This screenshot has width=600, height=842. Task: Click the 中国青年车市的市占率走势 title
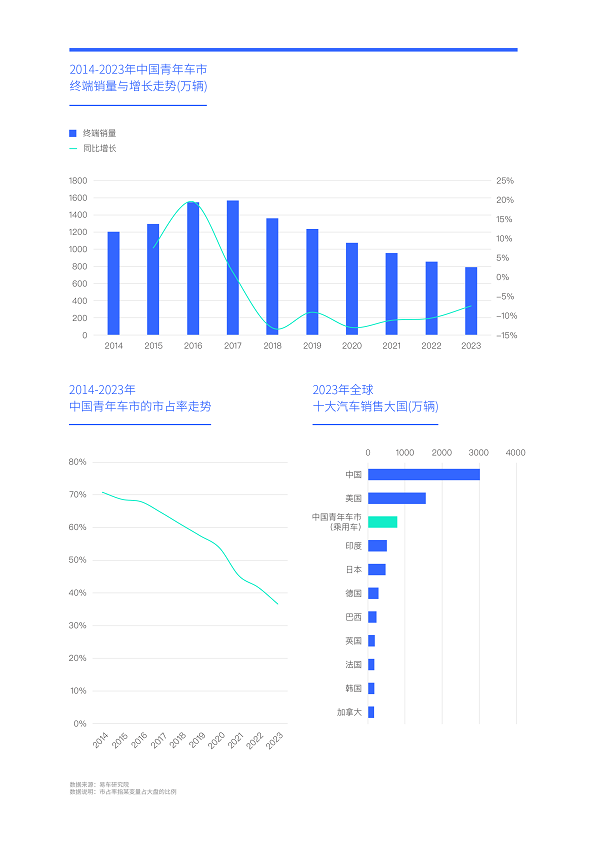(140, 407)
